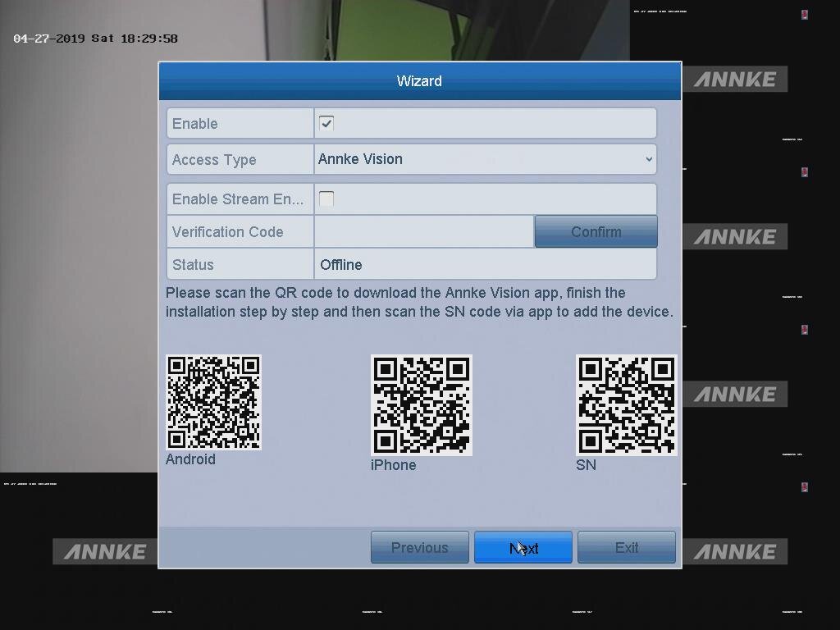Go back with the Previous button
840x630 pixels.
419,547
